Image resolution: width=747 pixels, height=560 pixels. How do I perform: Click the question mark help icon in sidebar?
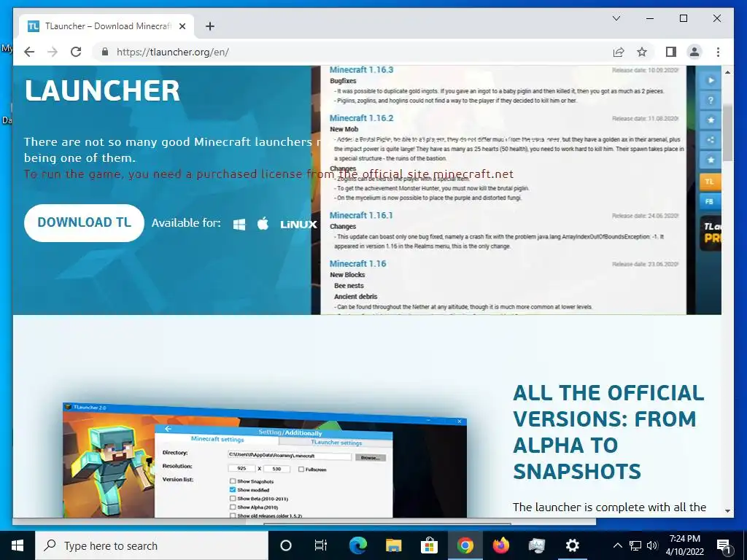[711, 101]
